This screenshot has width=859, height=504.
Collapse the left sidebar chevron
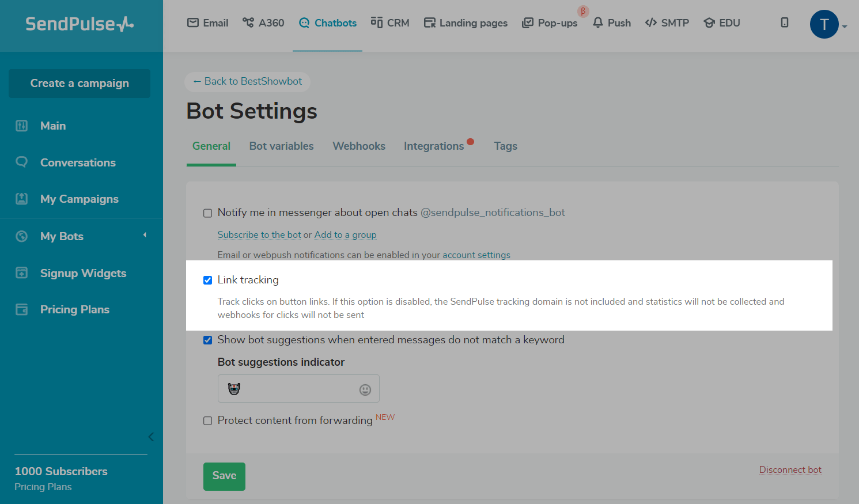pyautogui.click(x=151, y=437)
